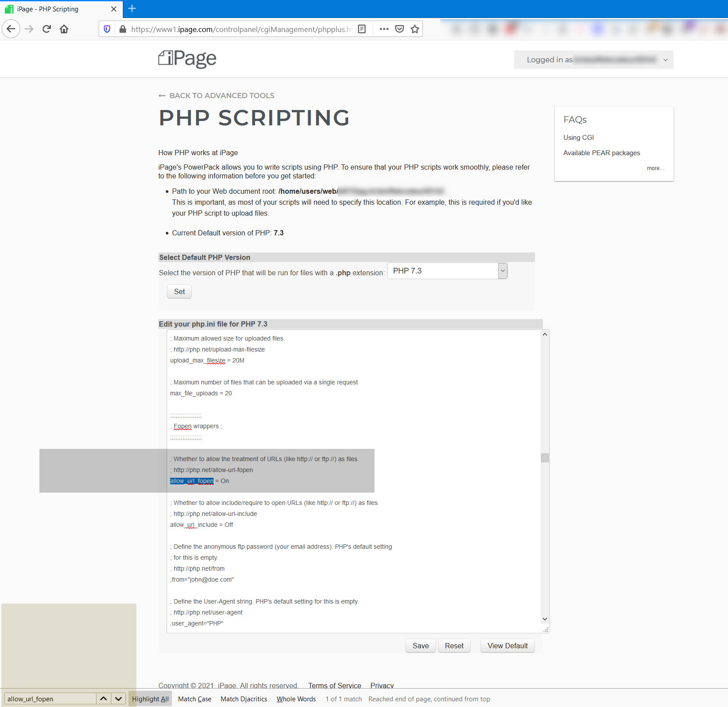
Task: Select the iPage - PHP Scripting tab
Action: (x=61, y=9)
